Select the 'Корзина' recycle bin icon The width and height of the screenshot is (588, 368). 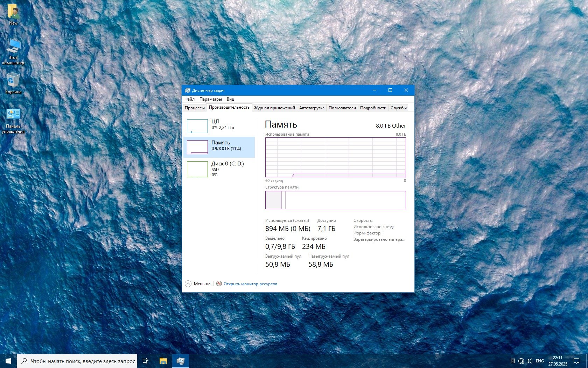point(13,83)
